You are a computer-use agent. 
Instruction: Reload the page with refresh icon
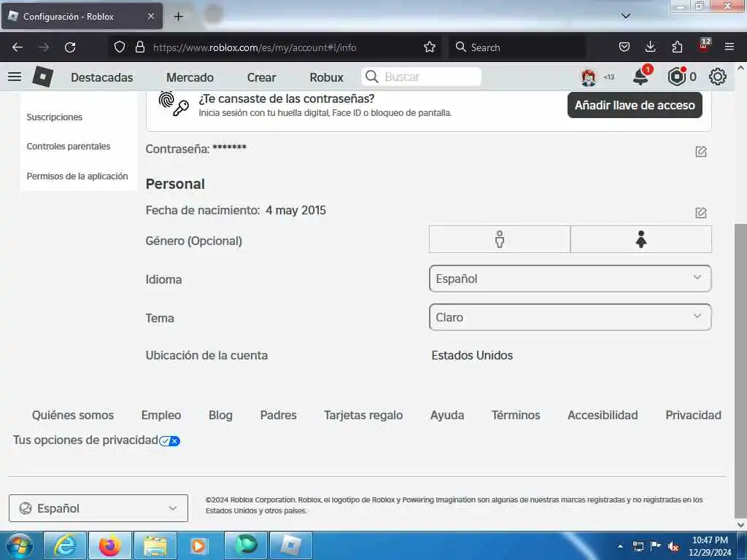coord(70,47)
